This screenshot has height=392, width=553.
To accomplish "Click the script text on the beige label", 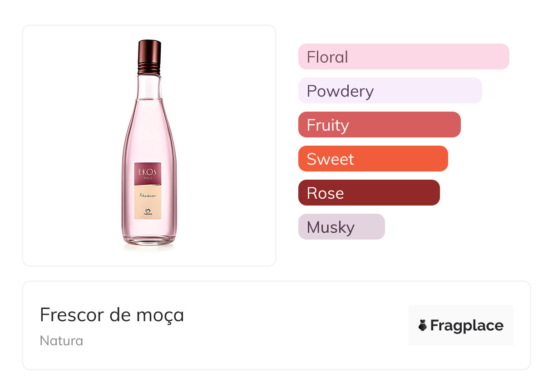I will [147, 196].
